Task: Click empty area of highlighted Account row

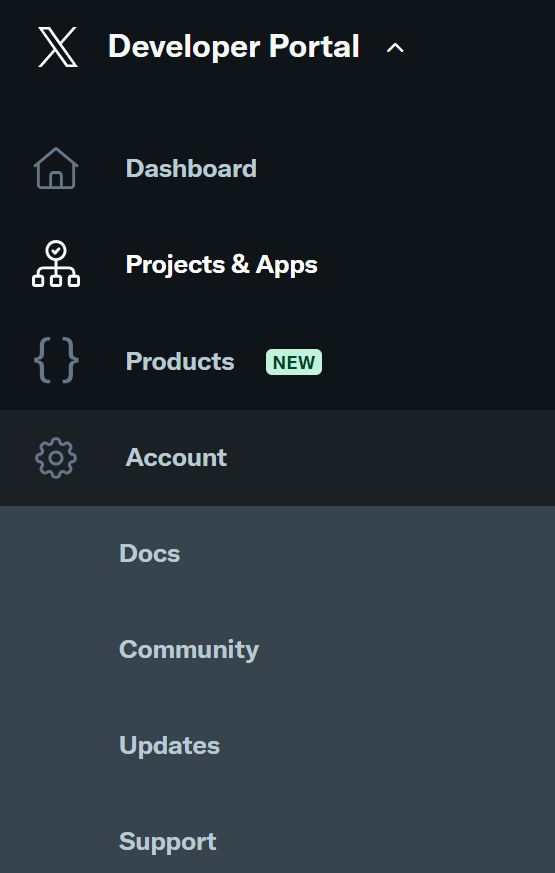Action: pos(390,458)
